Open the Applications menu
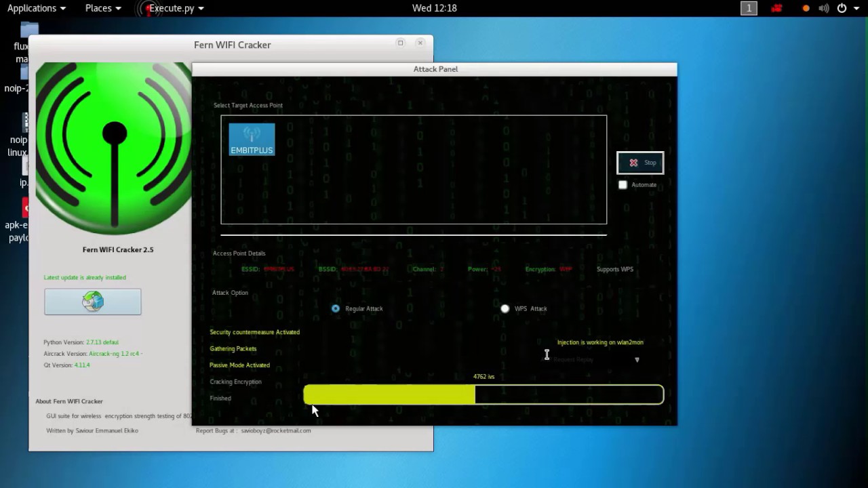Image resolution: width=868 pixels, height=488 pixels. point(37,8)
